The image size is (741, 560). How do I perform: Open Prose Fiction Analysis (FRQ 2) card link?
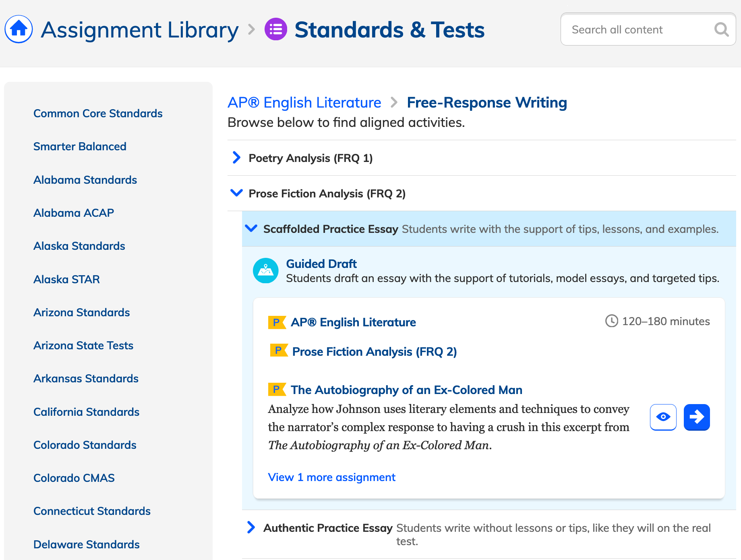coord(375,351)
